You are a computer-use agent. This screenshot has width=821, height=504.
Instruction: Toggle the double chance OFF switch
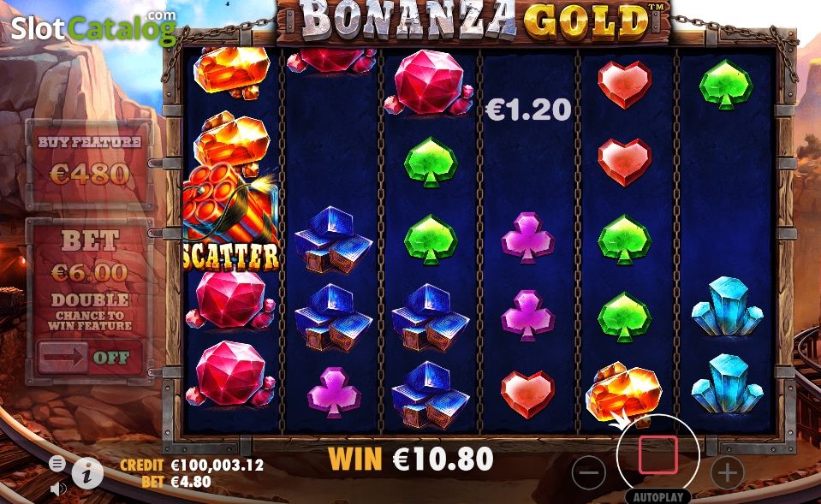[90, 358]
